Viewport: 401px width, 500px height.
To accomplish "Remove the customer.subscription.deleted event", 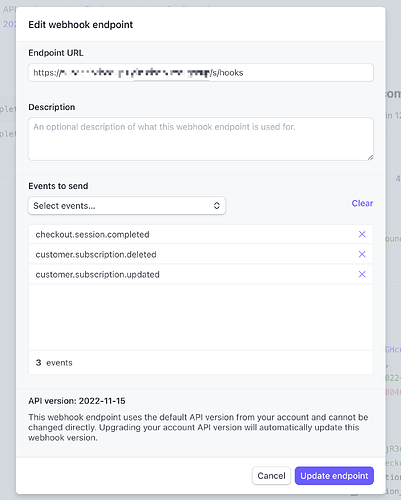I will [362, 254].
